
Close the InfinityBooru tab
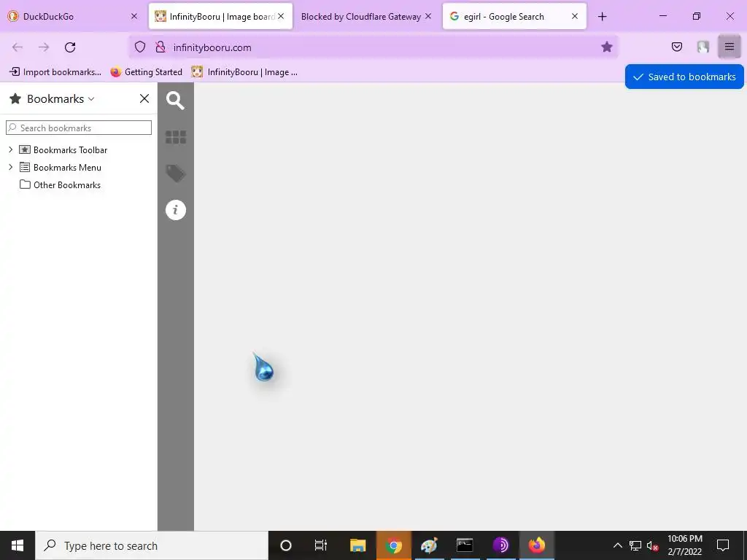tap(281, 16)
